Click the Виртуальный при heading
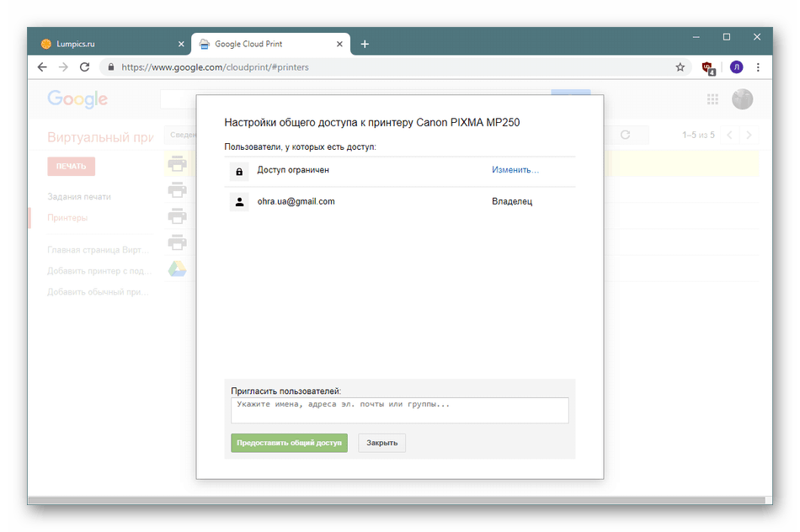This screenshot has height=532, width=800. tap(100, 137)
